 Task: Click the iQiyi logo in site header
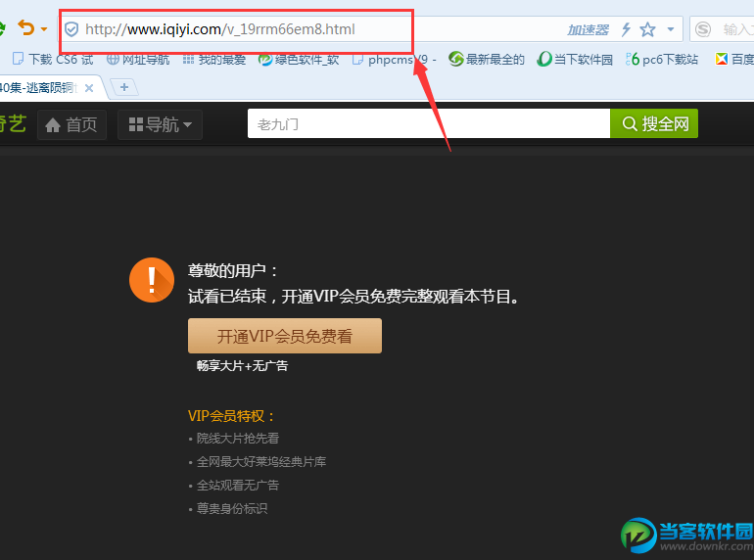[12, 124]
